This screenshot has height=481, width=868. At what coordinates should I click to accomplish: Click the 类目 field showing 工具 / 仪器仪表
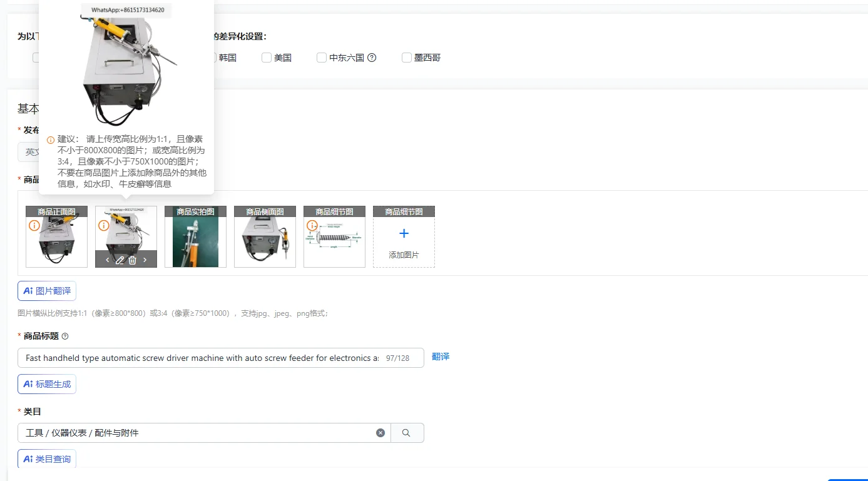click(x=204, y=433)
